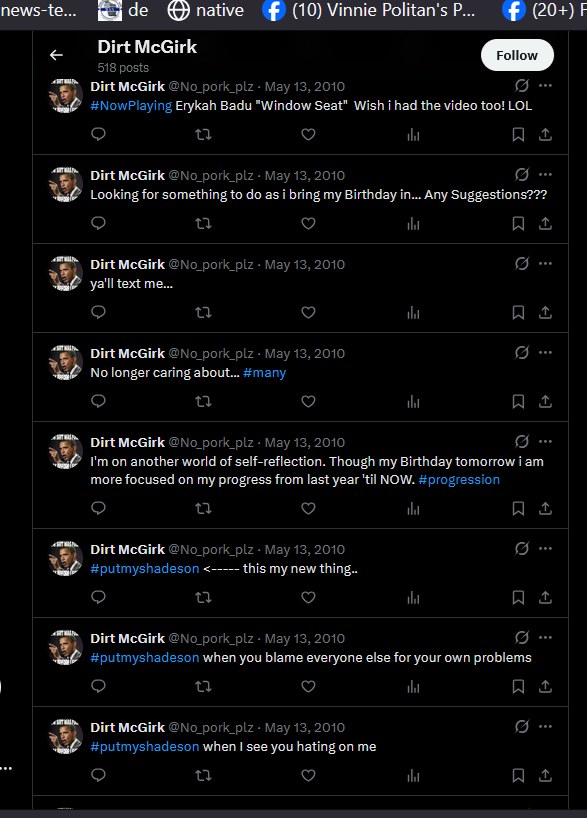Repost the "ya'll text me..." post

pos(203,312)
